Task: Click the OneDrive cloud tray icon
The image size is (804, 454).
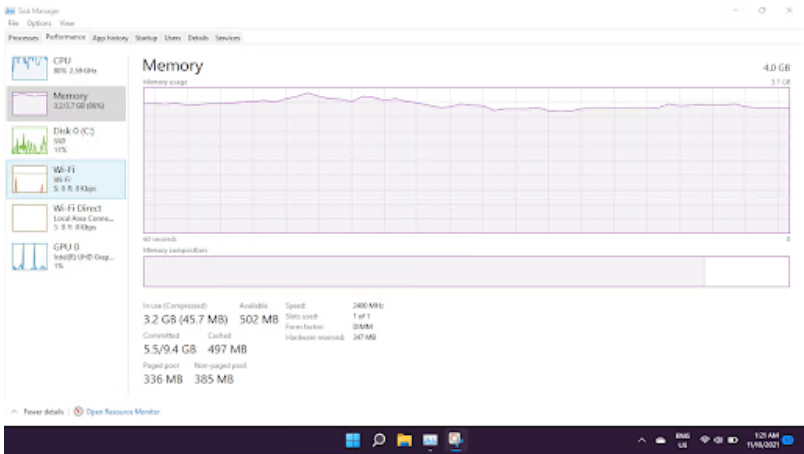Action: point(661,440)
